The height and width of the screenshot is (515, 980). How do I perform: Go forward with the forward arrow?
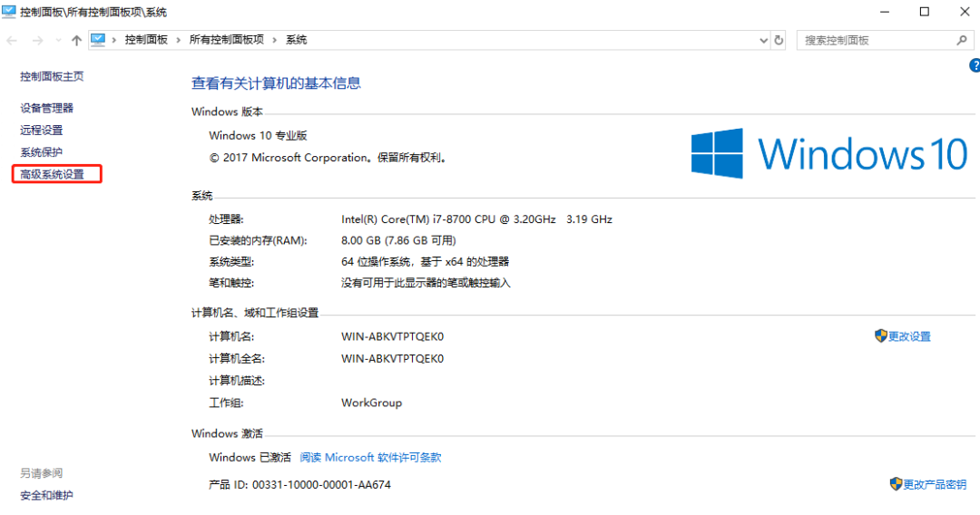tap(37, 41)
